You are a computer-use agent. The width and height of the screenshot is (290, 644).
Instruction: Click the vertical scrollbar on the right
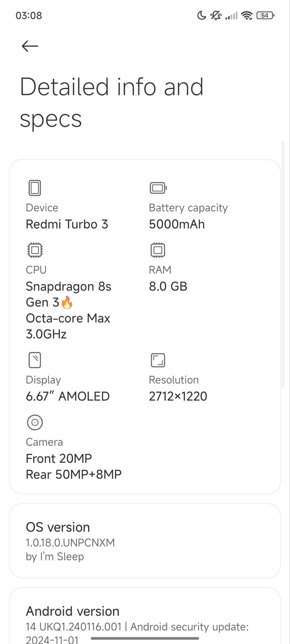tap(283, 264)
